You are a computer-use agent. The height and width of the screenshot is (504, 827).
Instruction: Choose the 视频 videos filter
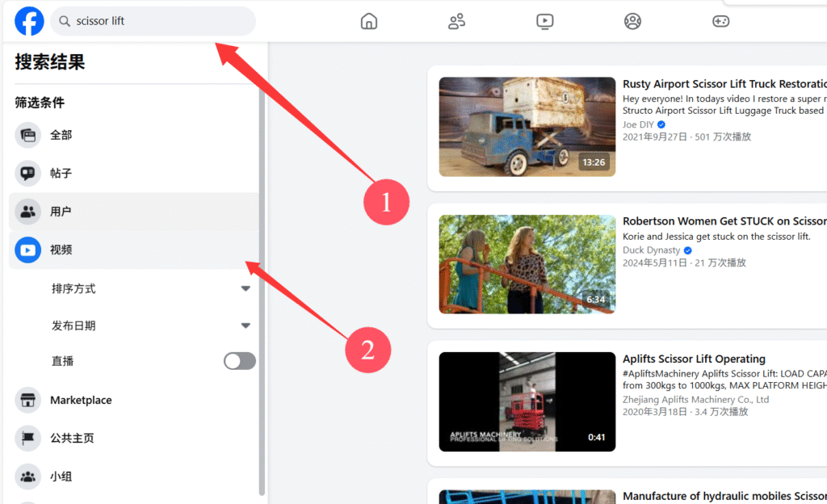coord(61,250)
